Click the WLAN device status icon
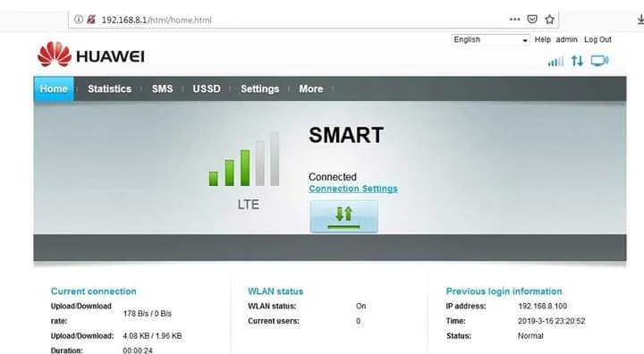Image resolution: width=644 pixels, height=354 pixels. (599, 61)
